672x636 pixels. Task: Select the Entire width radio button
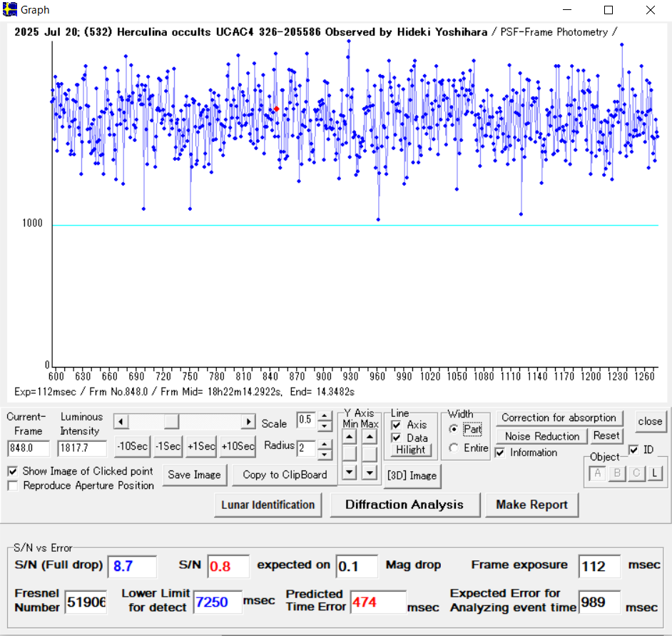click(454, 448)
